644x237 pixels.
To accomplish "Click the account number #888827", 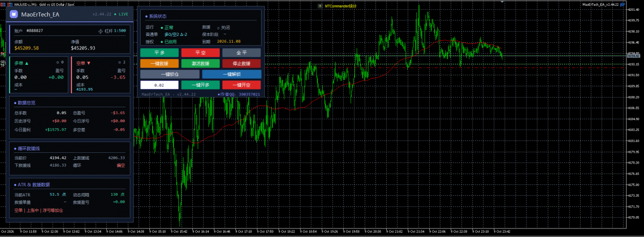I will pyautogui.click(x=35, y=31).
